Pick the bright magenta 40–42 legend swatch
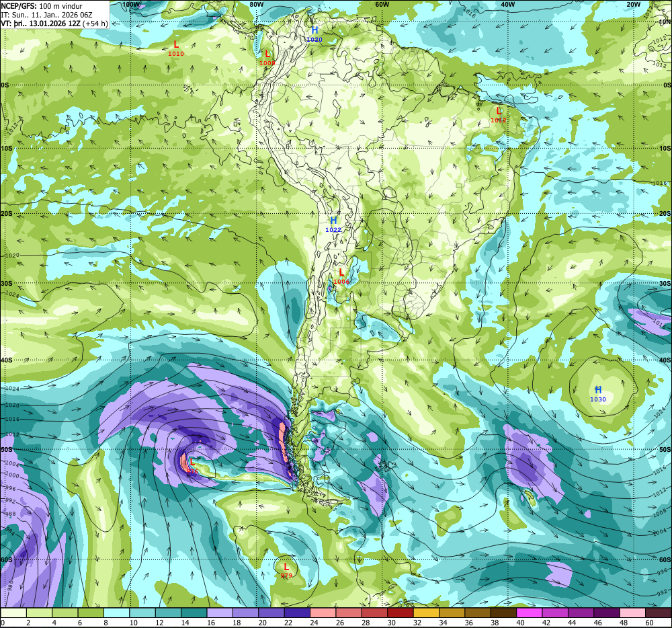This screenshot has height=628, width=672. (530, 613)
